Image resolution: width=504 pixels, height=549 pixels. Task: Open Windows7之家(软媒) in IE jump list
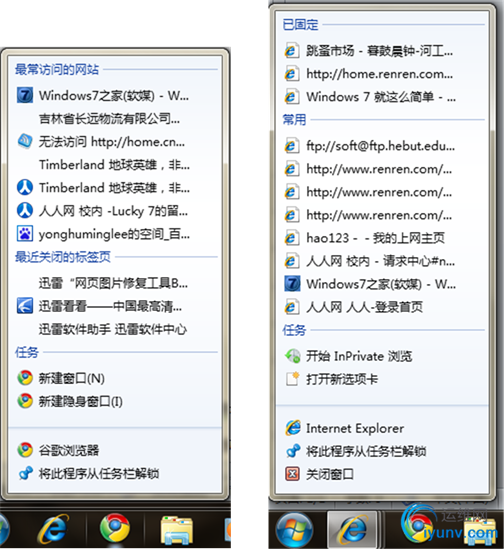click(x=382, y=284)
